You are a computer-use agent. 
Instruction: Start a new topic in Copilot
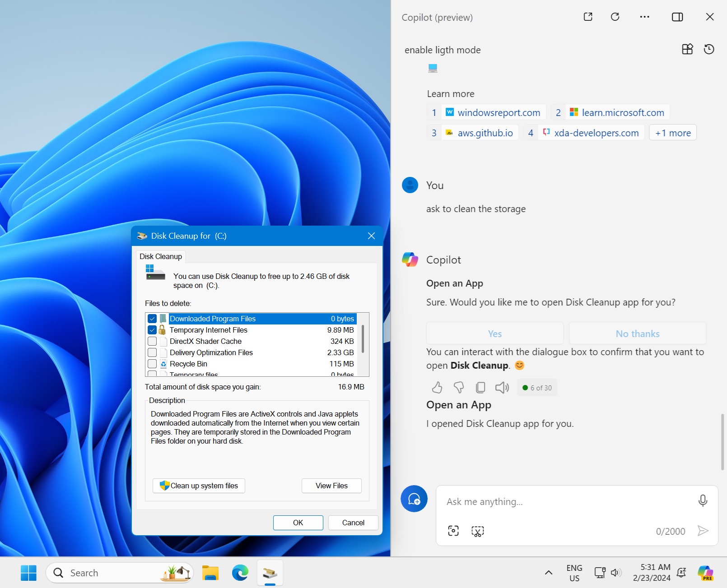pos(414,499)
